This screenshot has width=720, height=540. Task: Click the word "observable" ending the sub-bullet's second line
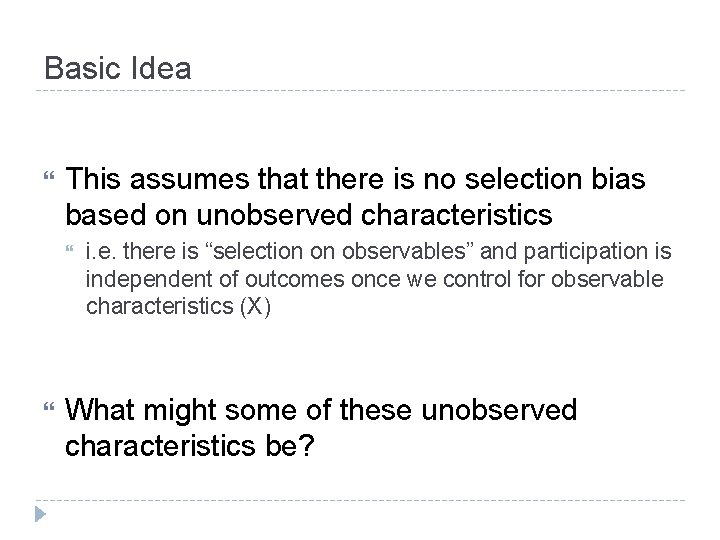(x=607, y=279)
